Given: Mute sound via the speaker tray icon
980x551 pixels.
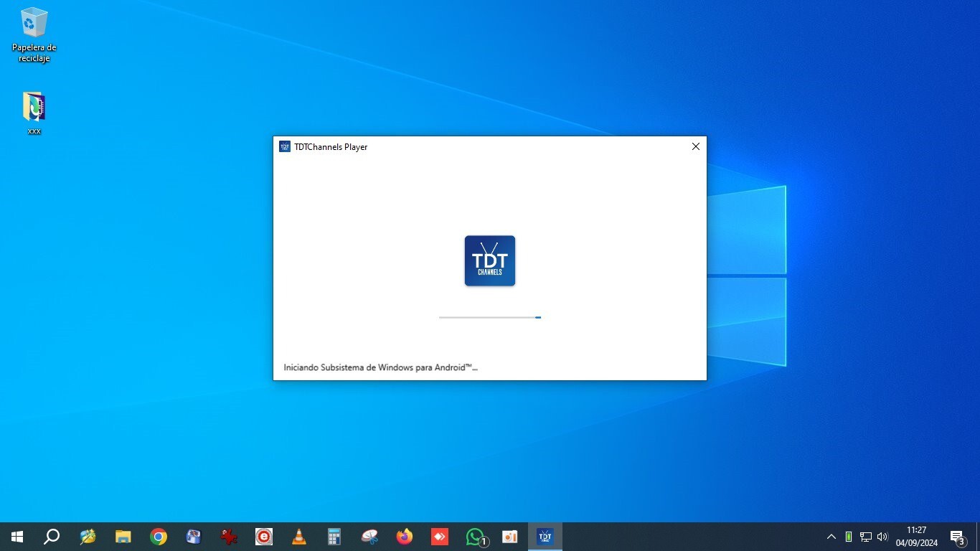Looking at the screenshot, I should point(882,536).
